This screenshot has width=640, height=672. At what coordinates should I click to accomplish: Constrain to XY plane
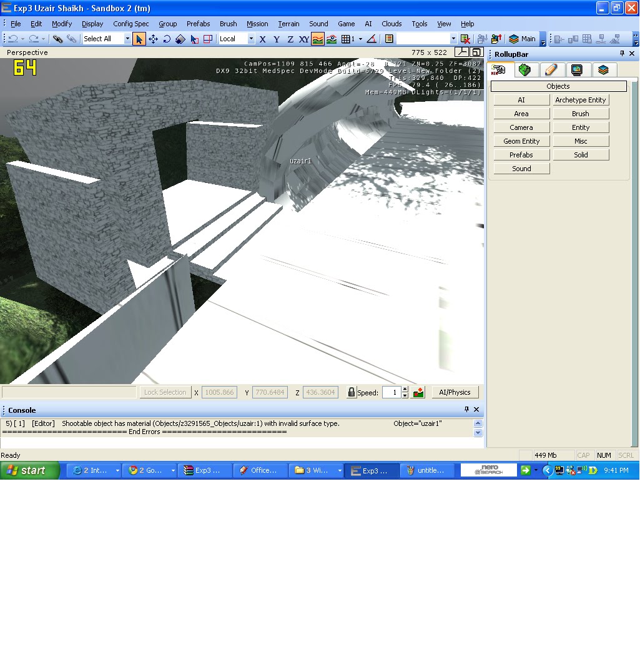point(303,39)
